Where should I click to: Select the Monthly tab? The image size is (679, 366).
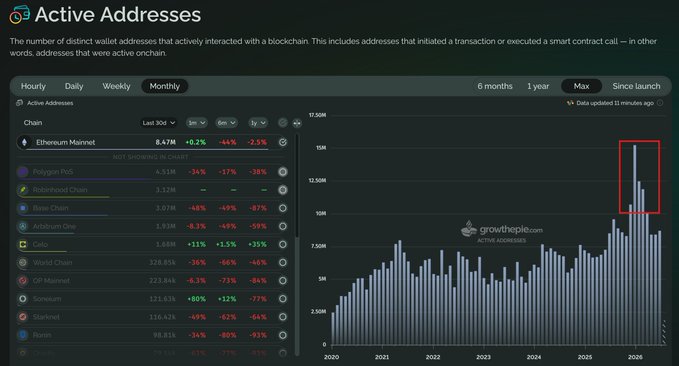click(165, 86)
